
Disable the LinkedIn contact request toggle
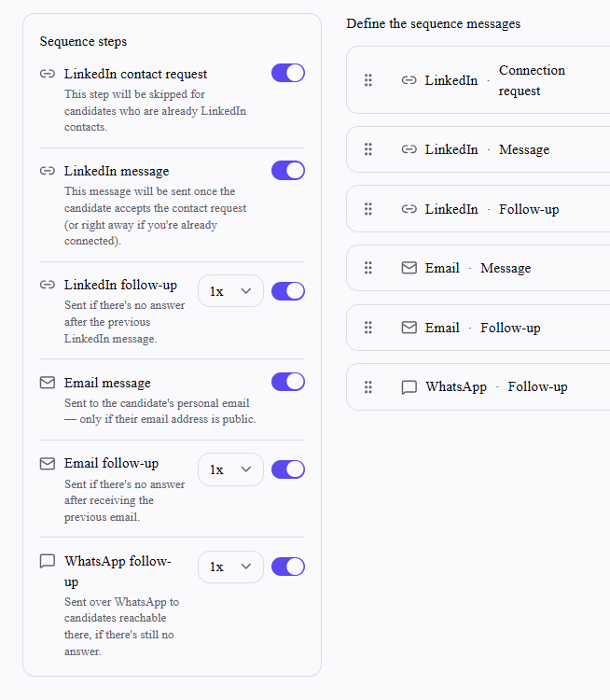pos(288,73)
